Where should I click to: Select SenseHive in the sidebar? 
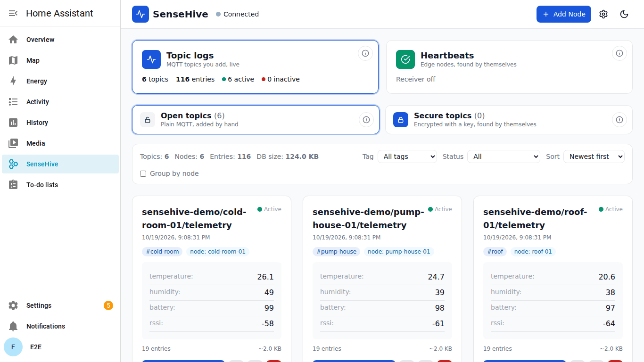pyautogui.click(x=60, y=164)
